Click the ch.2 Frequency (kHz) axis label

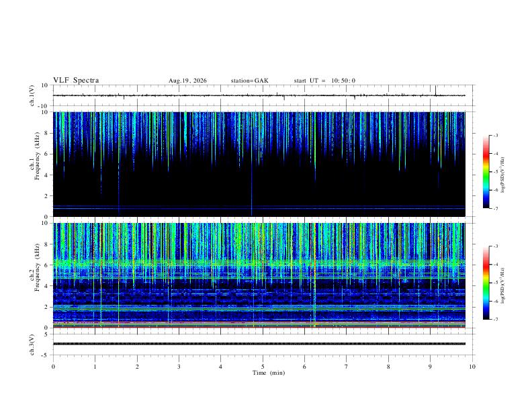pos(34,275)
